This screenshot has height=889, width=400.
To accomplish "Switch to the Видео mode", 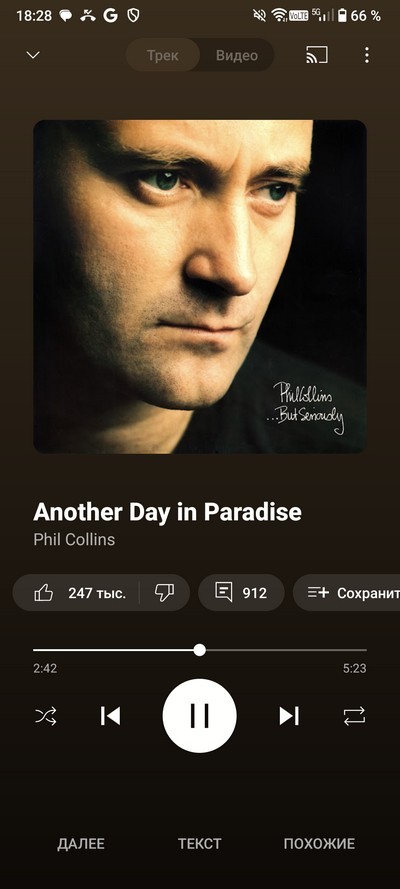I will point(237,55).
